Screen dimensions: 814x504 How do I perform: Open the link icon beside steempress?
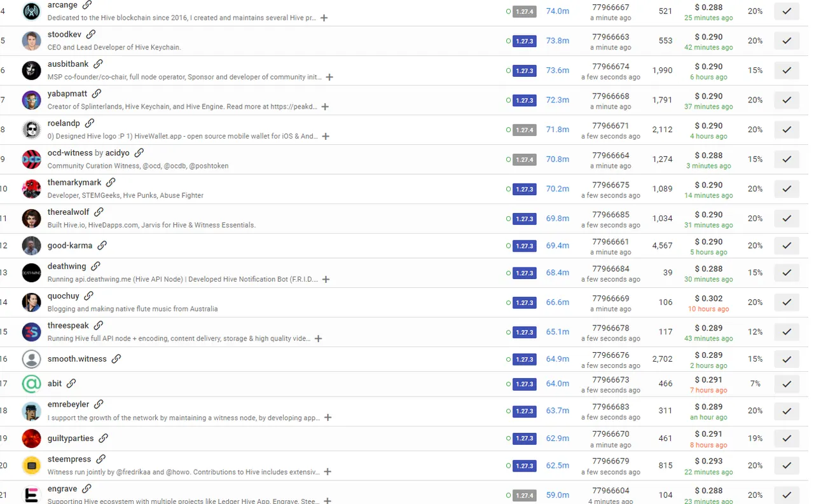tap(100, 459)
